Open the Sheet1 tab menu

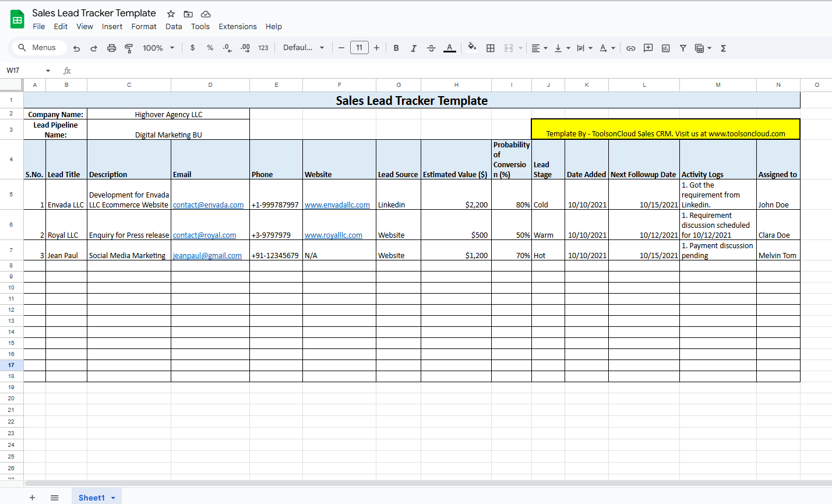pos(113,497)
